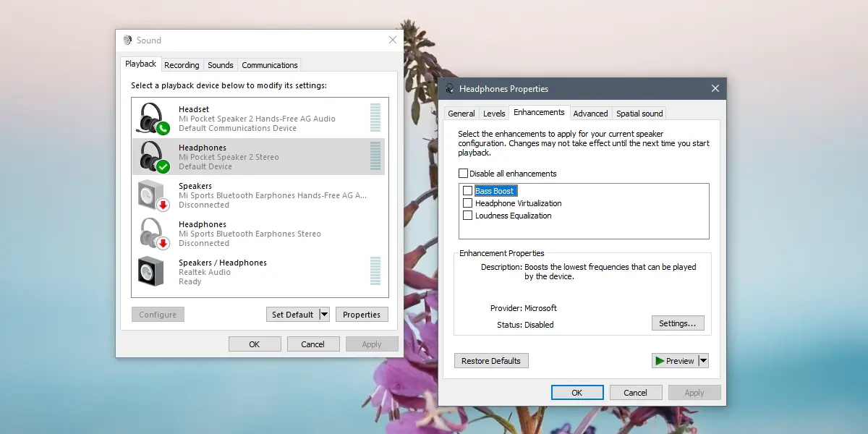
Task: Open the Spatial sound tab
Action: click(x=639, y=114)
